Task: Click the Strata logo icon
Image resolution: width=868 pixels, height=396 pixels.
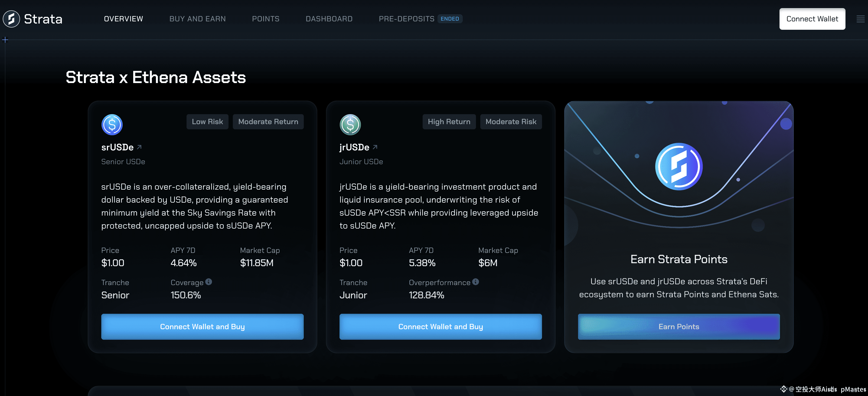Action: 11,19
